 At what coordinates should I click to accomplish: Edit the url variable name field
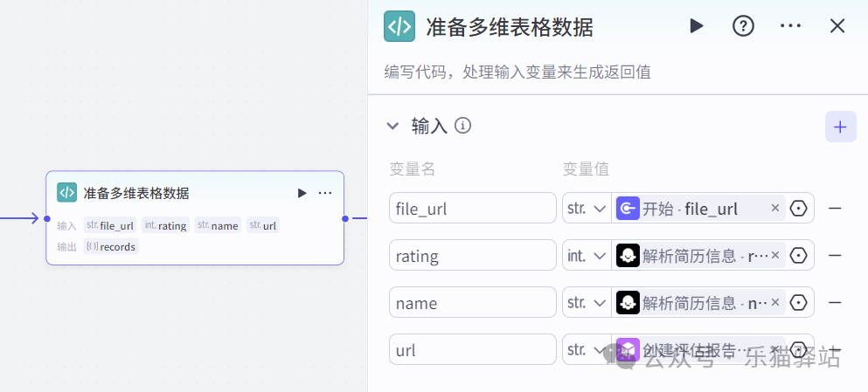click(x=472, y=350)
